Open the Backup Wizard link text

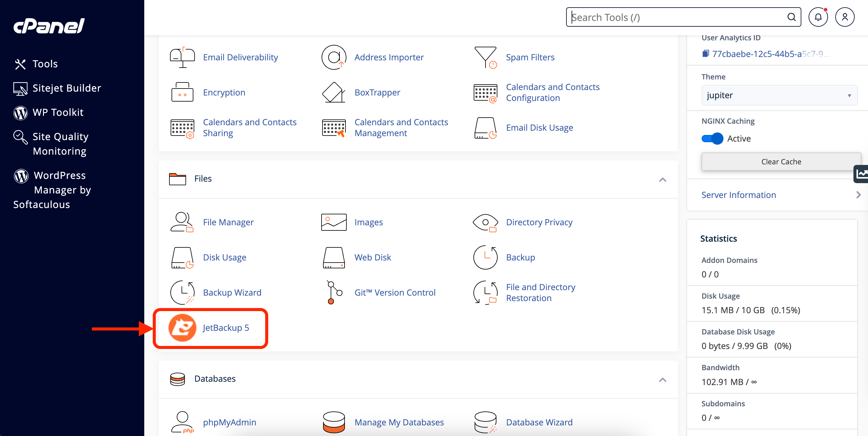pos(232,292)
